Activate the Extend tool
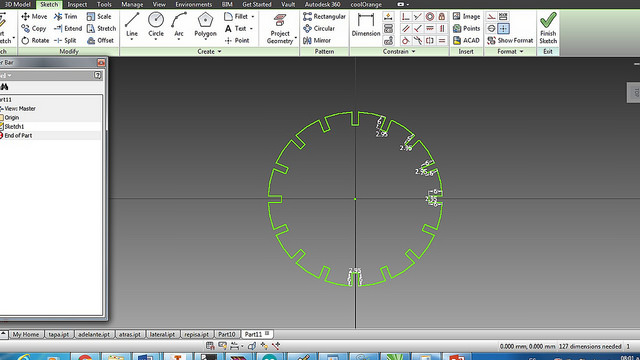Image resolution: width=640 pixels, height=360 pixels. point(68,29)
